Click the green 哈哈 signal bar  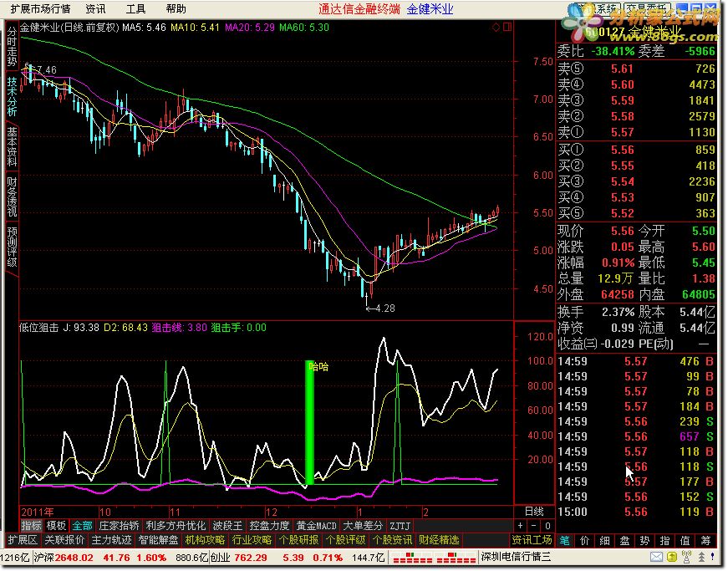(x=310, y=422)
